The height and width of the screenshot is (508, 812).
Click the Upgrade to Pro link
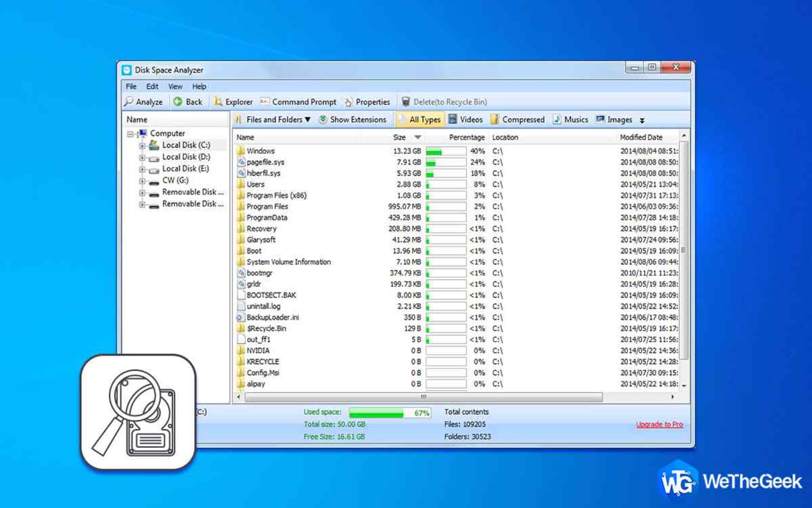(659, 425)
